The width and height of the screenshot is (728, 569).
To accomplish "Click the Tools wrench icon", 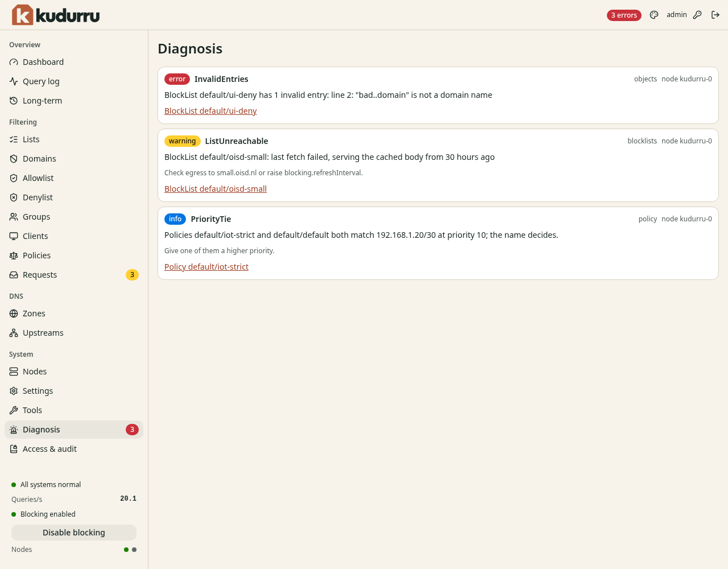I will [x=14, y=410].
